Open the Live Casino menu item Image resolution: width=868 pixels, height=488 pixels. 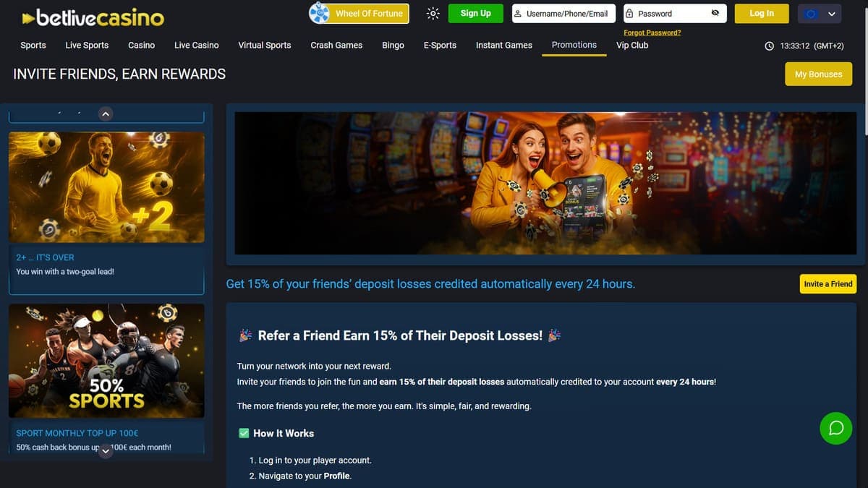(197, 45)
